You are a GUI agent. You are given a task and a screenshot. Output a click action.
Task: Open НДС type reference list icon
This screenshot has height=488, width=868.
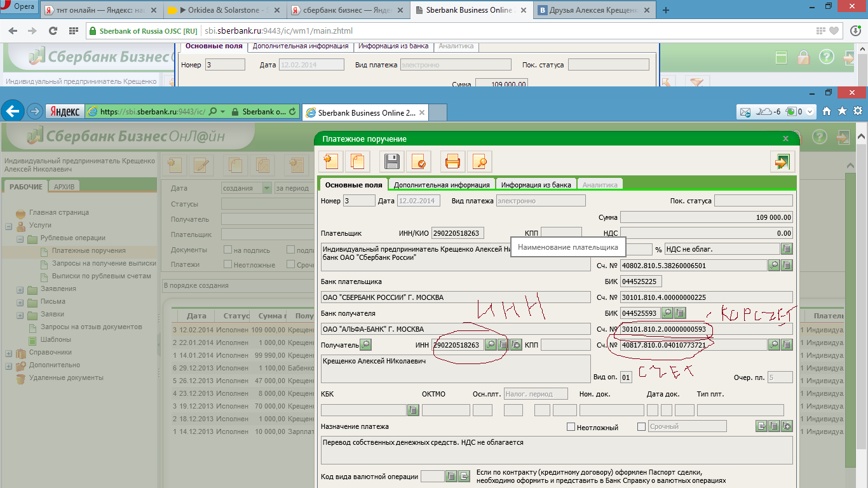pyautogui.click(x=787, y=249)
